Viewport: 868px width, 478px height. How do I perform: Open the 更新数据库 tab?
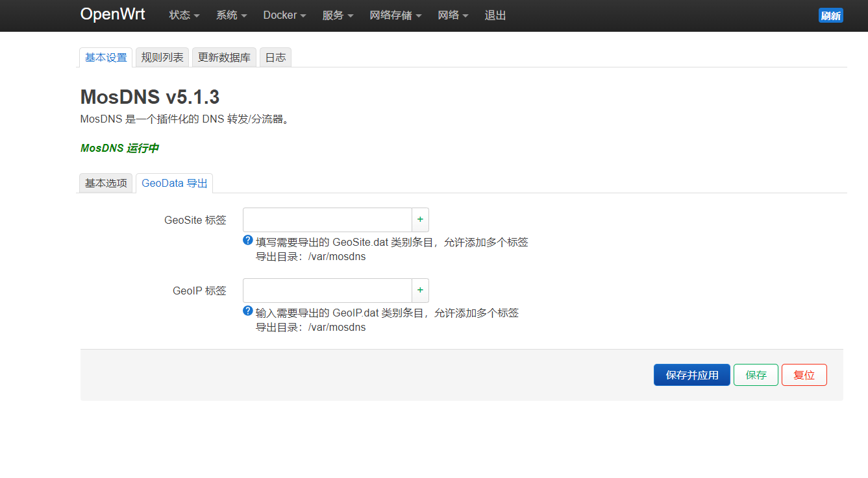click(224, 57)
